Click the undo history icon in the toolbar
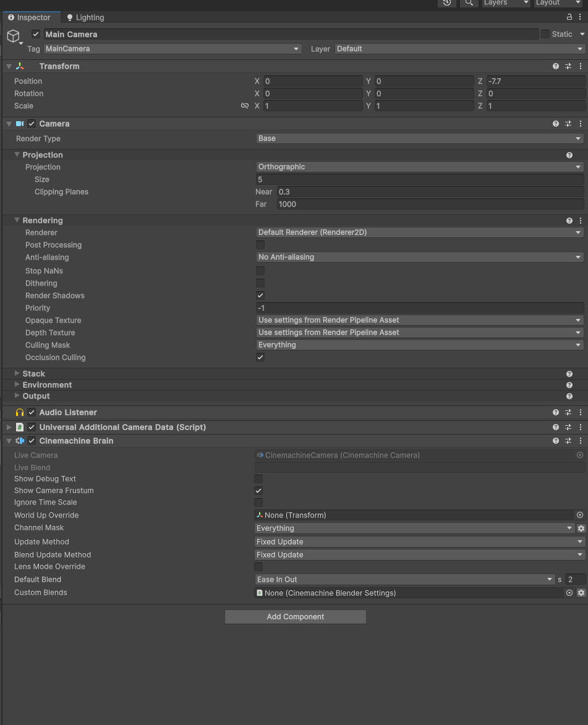The image size is (588, 725). (x=446, y=4)
